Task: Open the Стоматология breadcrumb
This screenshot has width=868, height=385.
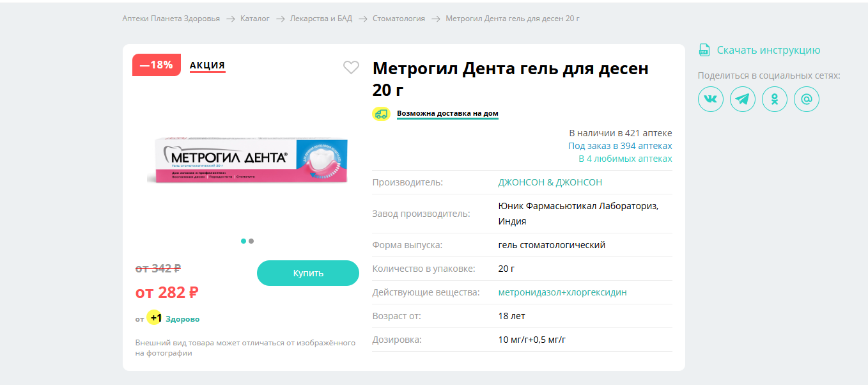Action: point(399,19)
